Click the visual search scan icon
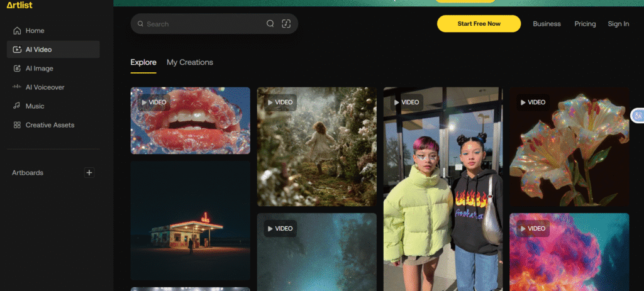The width and height of the screenshot is (644, 291). (286, 24)
